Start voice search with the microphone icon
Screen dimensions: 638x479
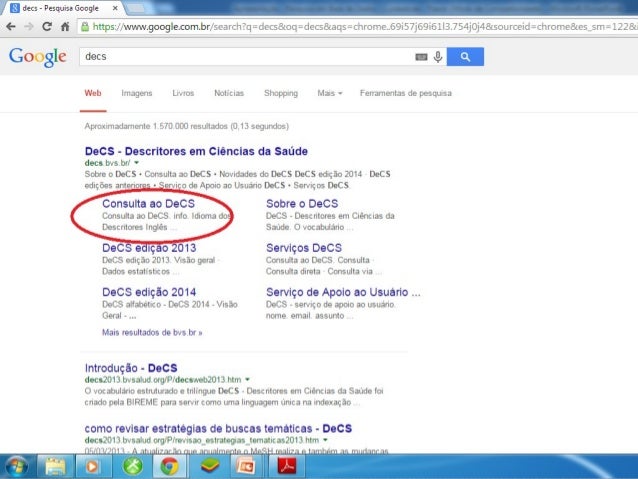coord(438,57)
